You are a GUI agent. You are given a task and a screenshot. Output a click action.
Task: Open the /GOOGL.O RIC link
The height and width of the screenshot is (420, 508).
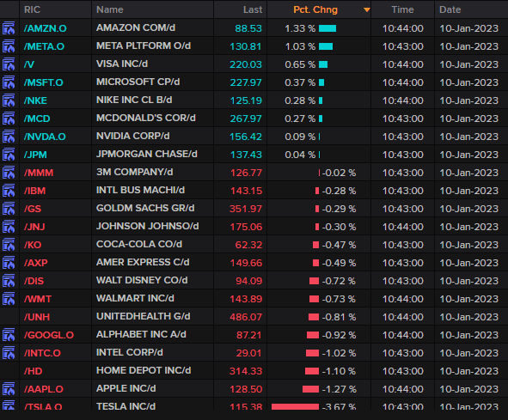point(49,335)
